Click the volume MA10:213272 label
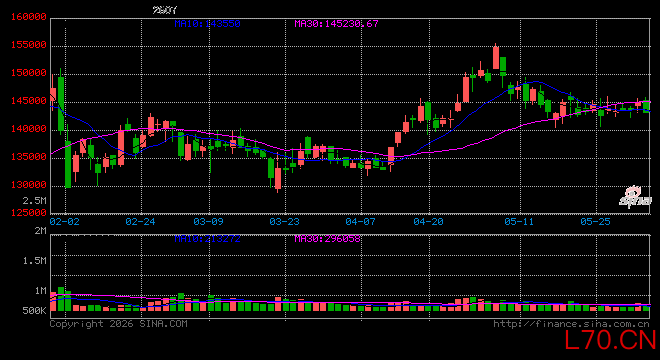This screenshot has height=360, width=660. 208,239
